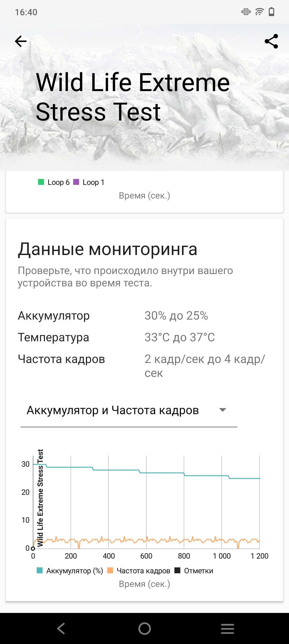Toggle the Частота кадров legend series
This screenshot has height=644, width=289.
point(139,571)
